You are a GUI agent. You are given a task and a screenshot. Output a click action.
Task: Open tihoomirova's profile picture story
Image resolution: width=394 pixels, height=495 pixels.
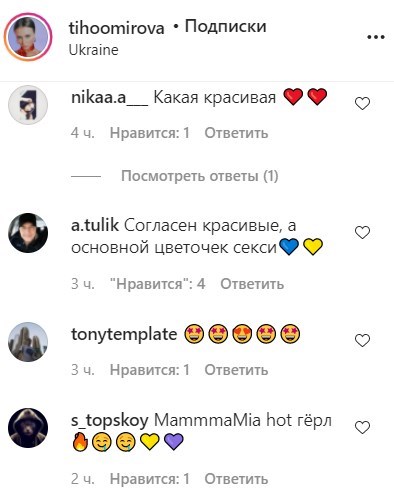(x=28, y=37)
